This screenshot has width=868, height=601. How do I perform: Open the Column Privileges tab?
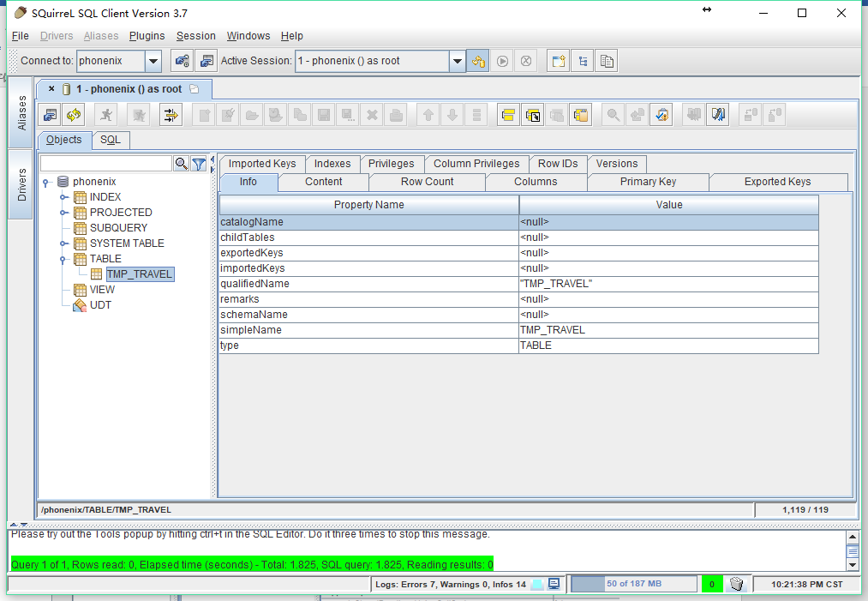pyautogui.click(x=476, y=164)
